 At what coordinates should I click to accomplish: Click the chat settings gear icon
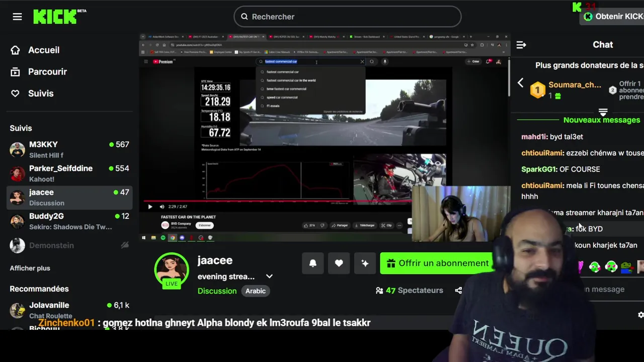[640, 315]
